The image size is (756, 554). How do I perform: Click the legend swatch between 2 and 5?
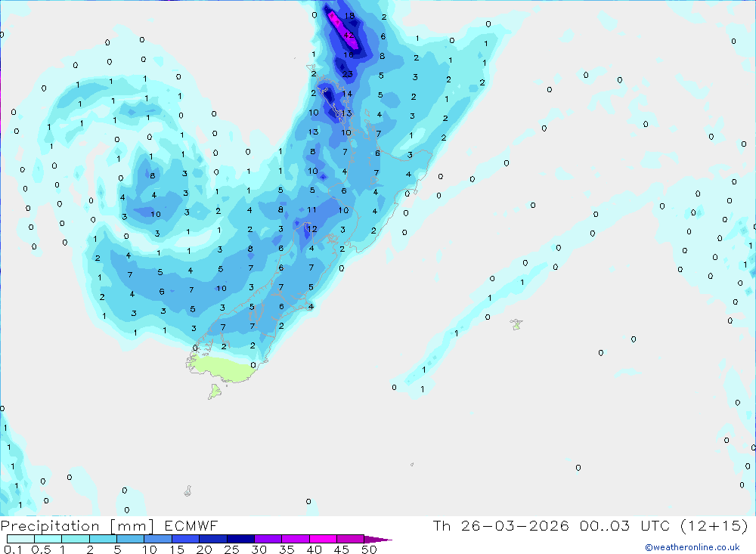pos(103,539)
